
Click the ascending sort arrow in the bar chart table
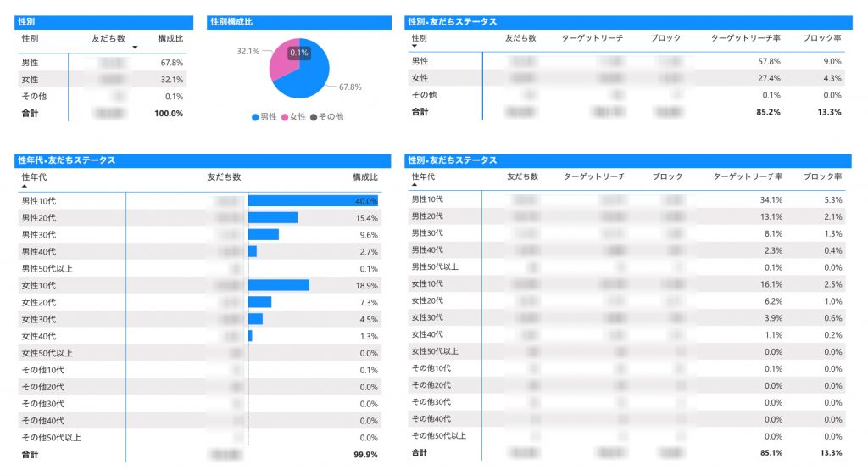24,186
